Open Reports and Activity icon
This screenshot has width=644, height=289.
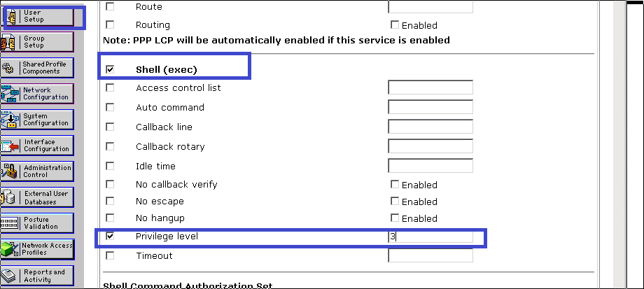pyautogui.click(x=37, y=276)
